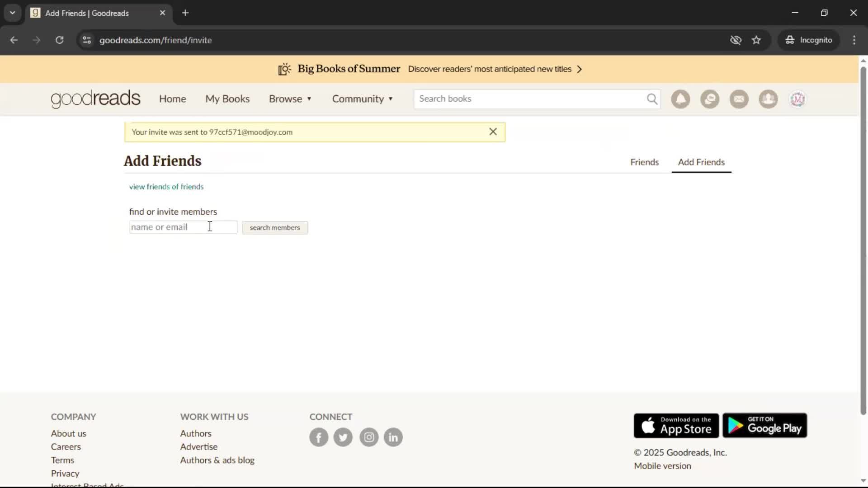This screenshot has height=488, width=868.
Task: Click the Download on the App Store badge
Action: (x=676, y=425)
